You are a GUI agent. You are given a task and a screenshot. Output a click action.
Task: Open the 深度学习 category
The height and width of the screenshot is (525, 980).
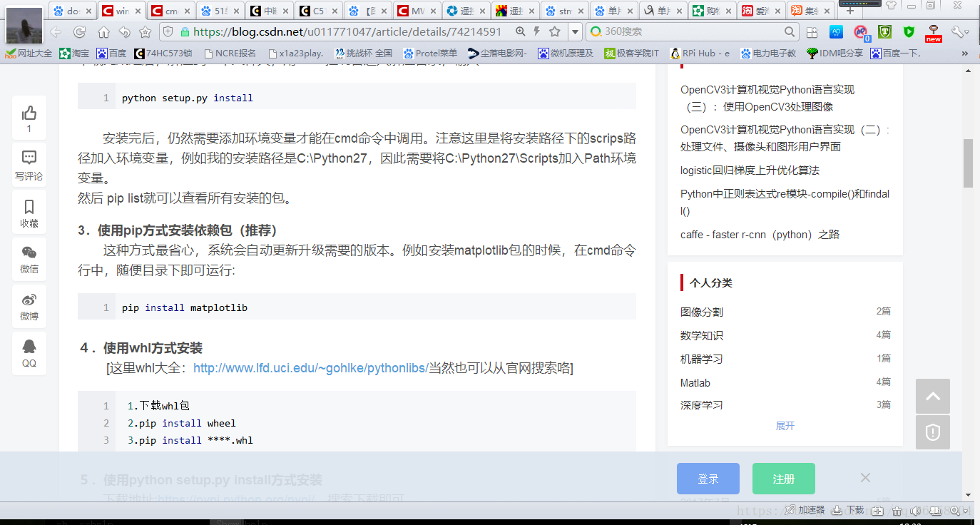[702, 405]
